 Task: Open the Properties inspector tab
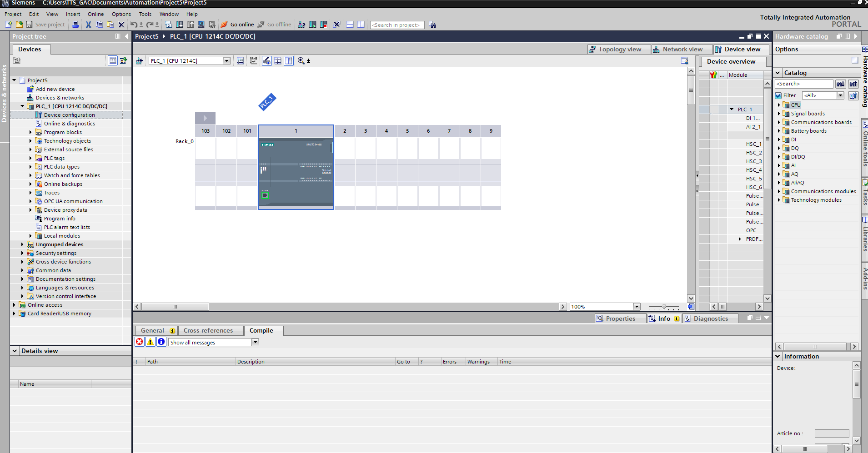click(x=620, y=319)
